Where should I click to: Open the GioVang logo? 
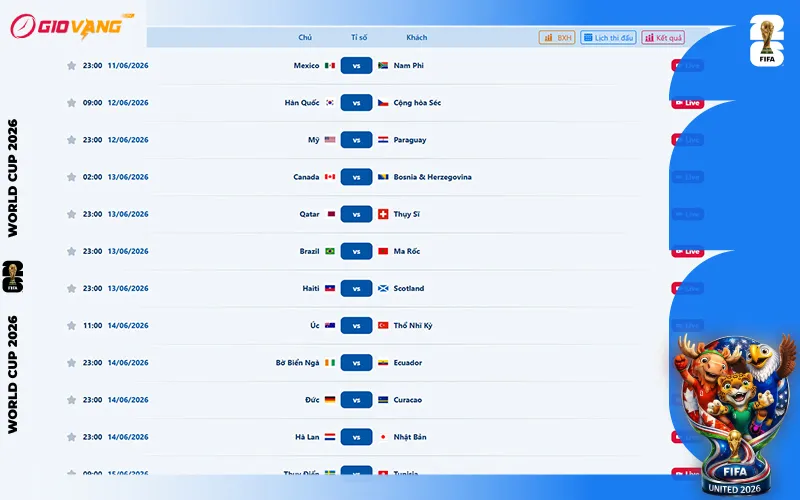[x=71, y=26]
